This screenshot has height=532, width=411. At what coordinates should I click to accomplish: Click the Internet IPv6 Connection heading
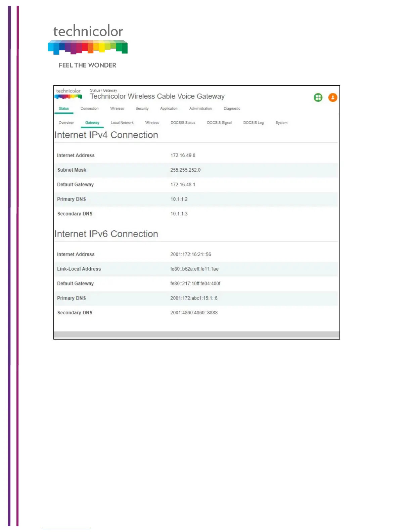[106, 234]
